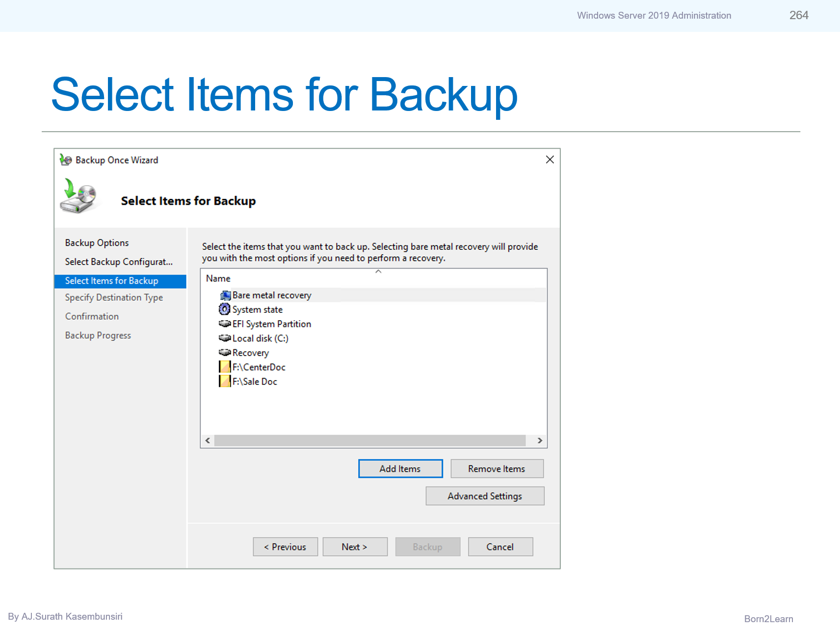
Task: Open Advanced Settings
Action: (x=484, y=495)
